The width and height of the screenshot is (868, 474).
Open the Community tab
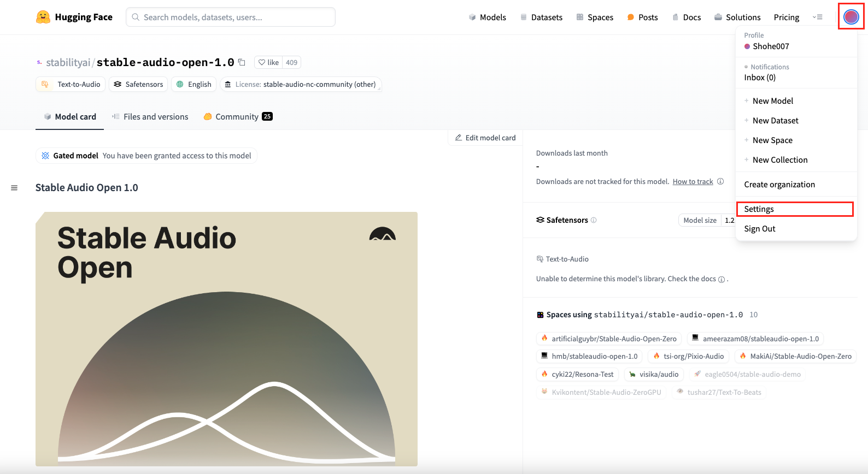pos(237,116)
